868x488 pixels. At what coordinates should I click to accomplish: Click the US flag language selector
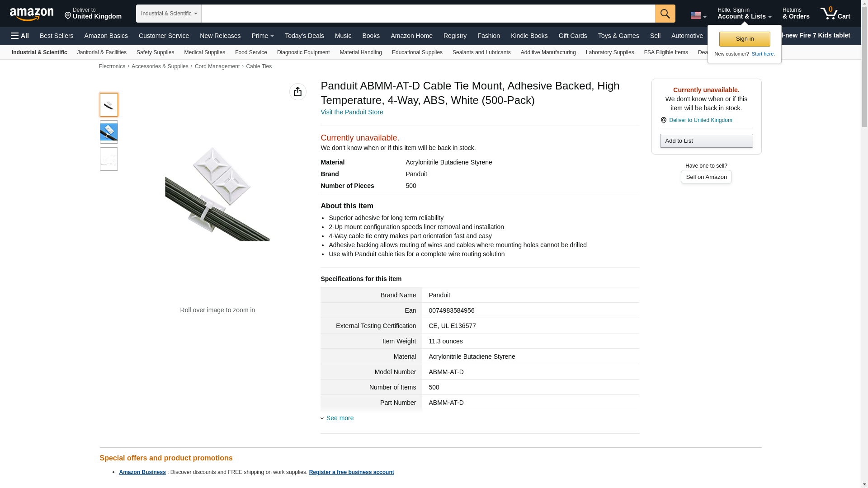698,15
